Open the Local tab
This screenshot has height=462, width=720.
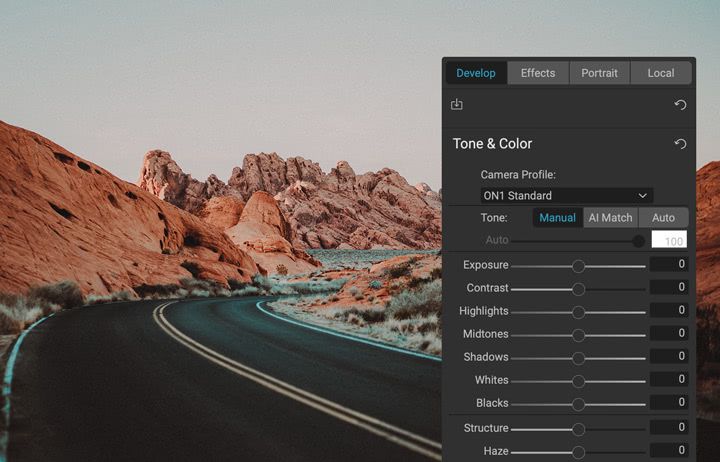coord(661,73)
